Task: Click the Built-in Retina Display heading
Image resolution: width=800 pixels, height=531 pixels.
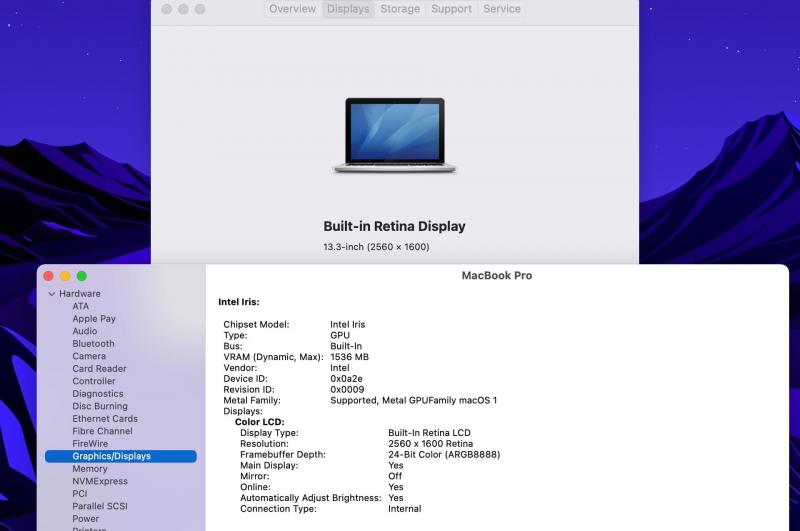Action: click(x=394, y=226)
